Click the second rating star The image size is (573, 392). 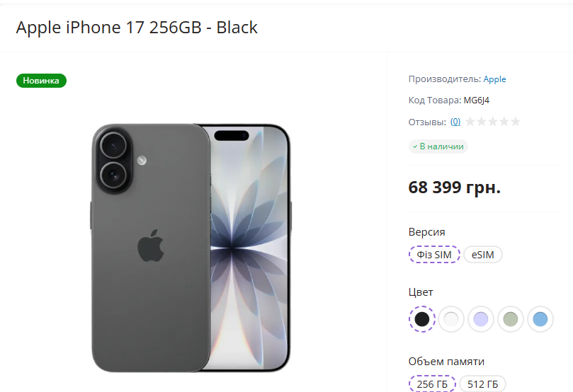click(482, 122)
